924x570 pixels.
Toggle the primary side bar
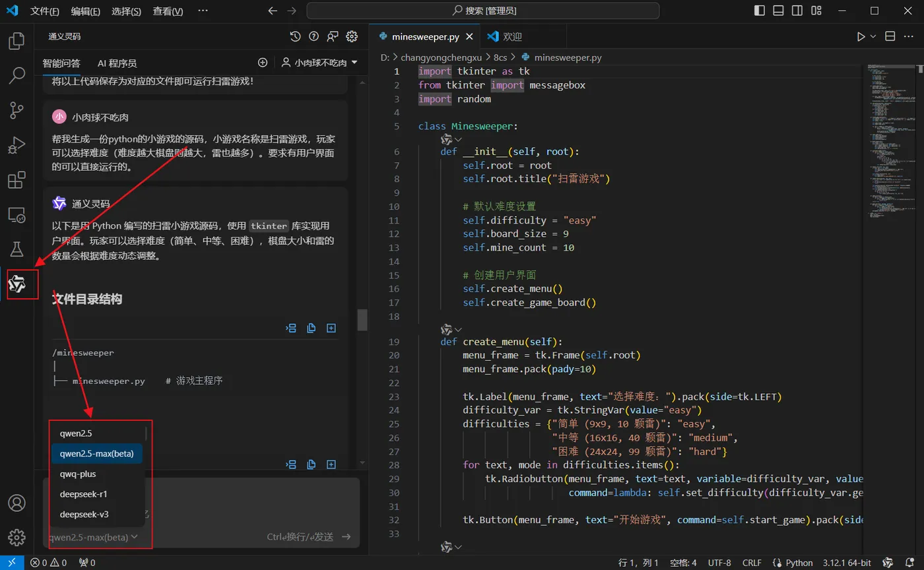point(760,11)
